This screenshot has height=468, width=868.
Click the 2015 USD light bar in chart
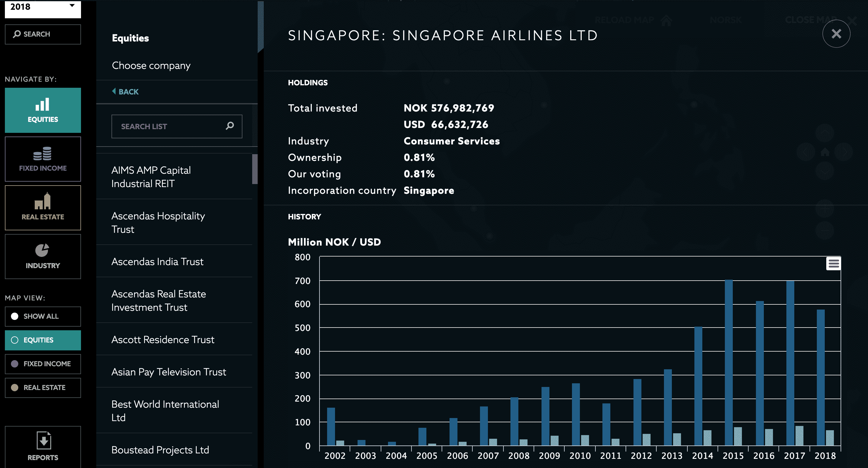738,436
